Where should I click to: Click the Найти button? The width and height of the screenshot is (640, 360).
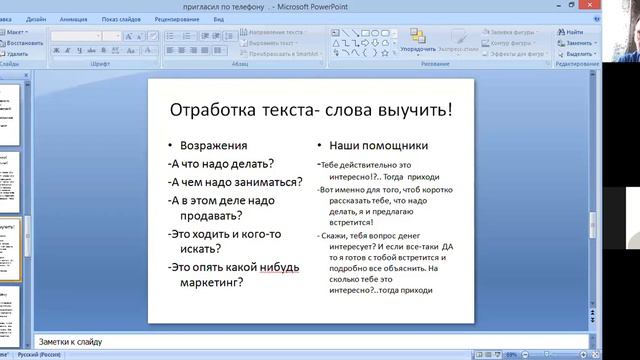point(571,32)
